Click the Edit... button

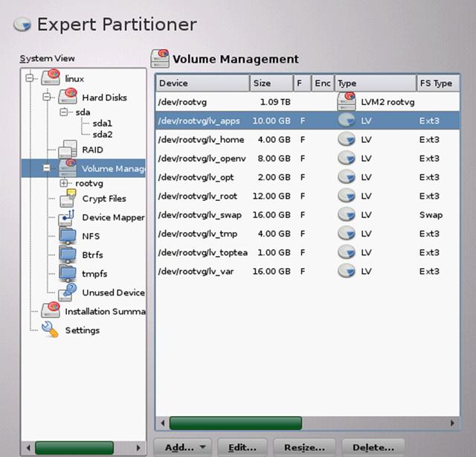coord(242,447)
